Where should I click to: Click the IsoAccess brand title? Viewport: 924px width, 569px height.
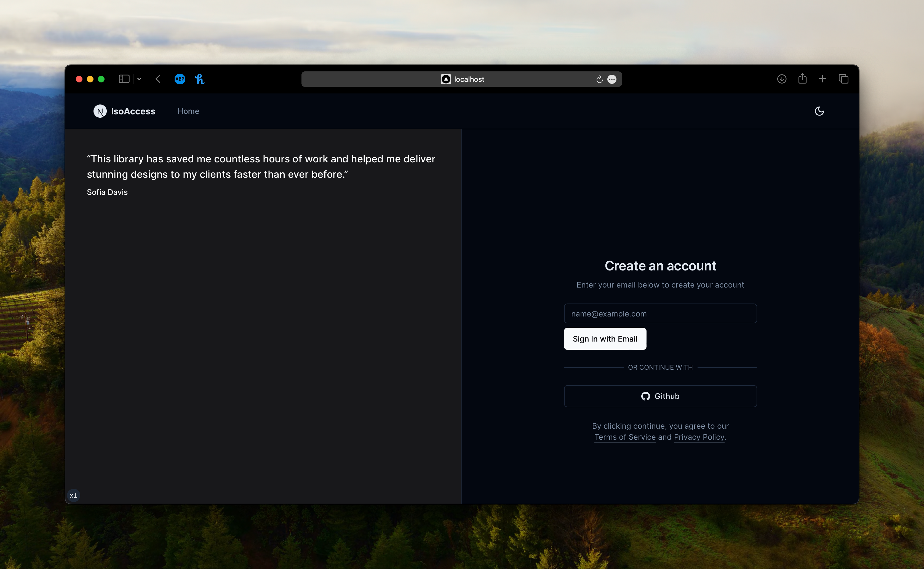pos(133,111)
